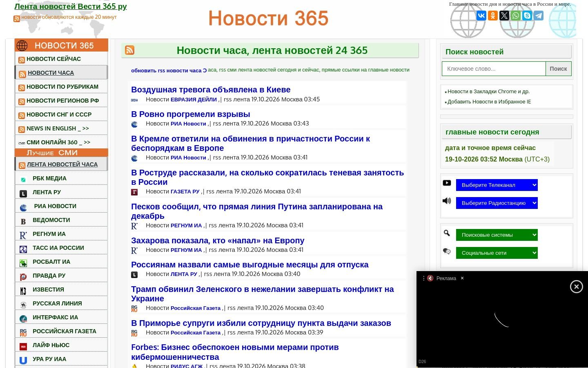Expand the Поисковые системы dropdown
Image resolution: width=588 pixels, height=368 pixels.
[497, 235]
